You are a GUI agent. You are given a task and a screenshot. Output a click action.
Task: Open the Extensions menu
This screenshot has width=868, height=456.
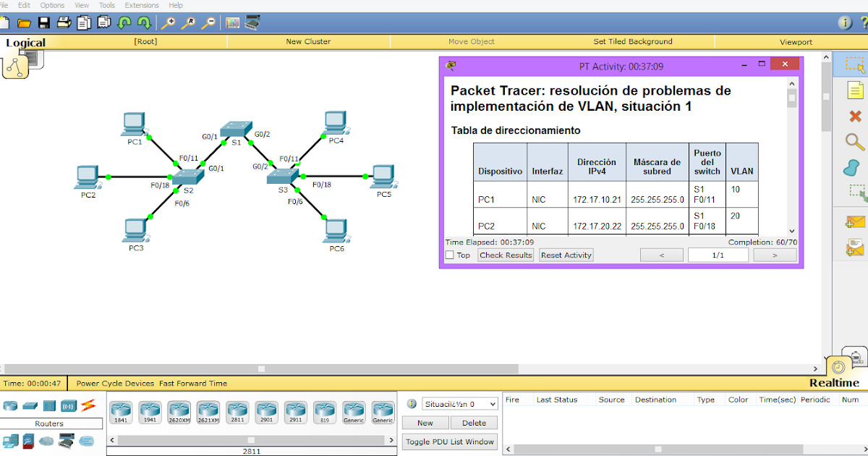click(142, 5)
